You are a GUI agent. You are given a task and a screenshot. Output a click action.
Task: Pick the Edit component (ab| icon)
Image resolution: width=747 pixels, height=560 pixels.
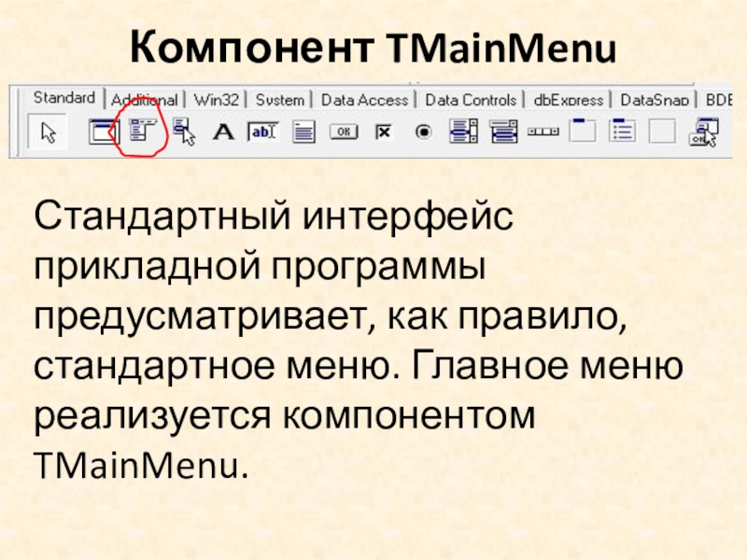pyautogui.click(x=262, y=132)
